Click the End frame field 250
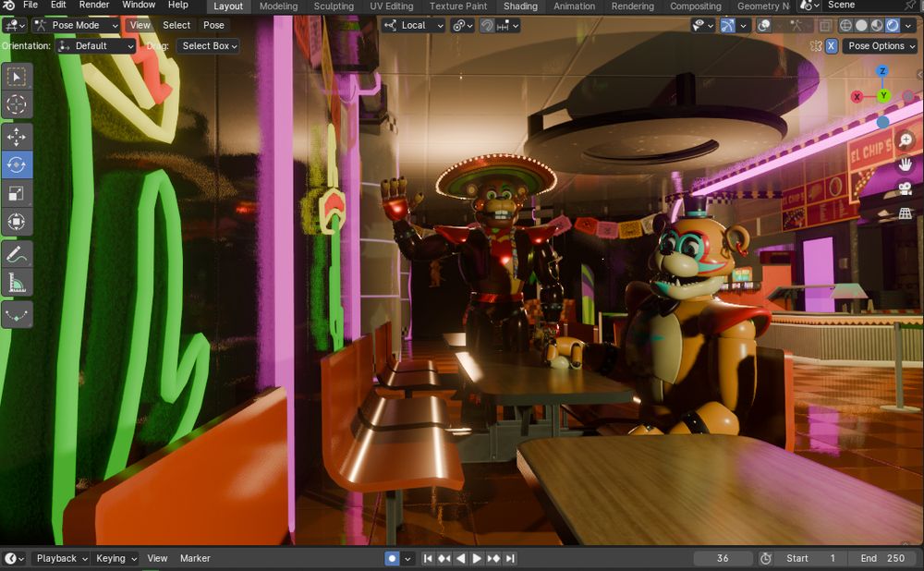The width and height of the screenshot is (924, 571). tap(883, 558)
